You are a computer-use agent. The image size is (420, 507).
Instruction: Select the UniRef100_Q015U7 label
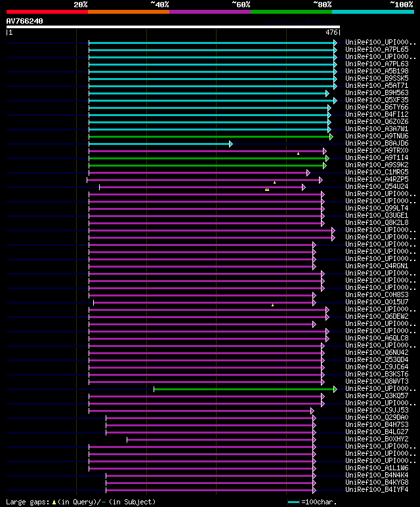(x=377, y=302)
